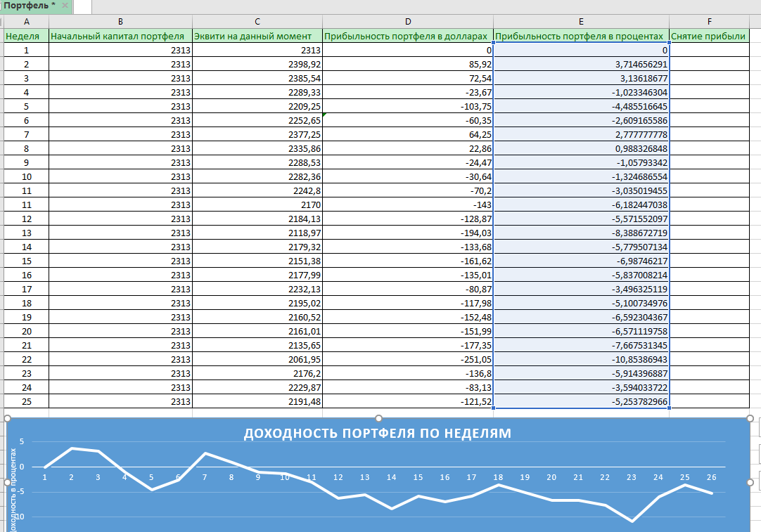Click the Снятие прибыли header cell
Screen dimensions: 761x532
[x=709, y=36]
